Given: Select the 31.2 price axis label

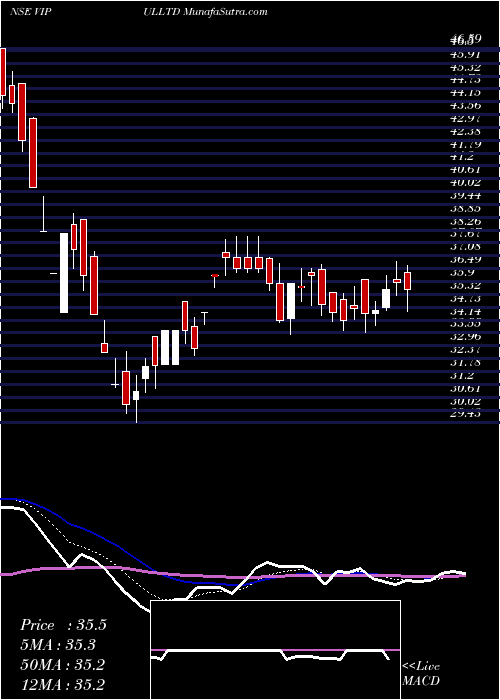Looking at the screenshot, I should pyautogui.click(x=462, y=375).
